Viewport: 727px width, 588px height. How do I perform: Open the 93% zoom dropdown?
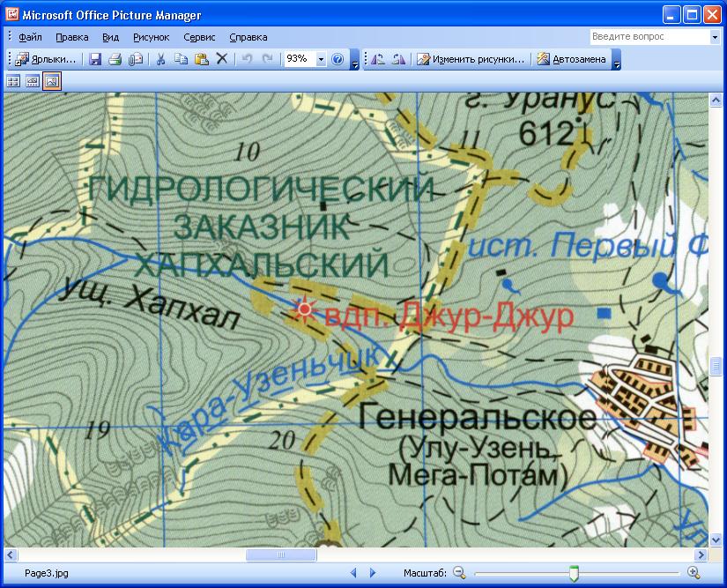click(x=321, y=59)
